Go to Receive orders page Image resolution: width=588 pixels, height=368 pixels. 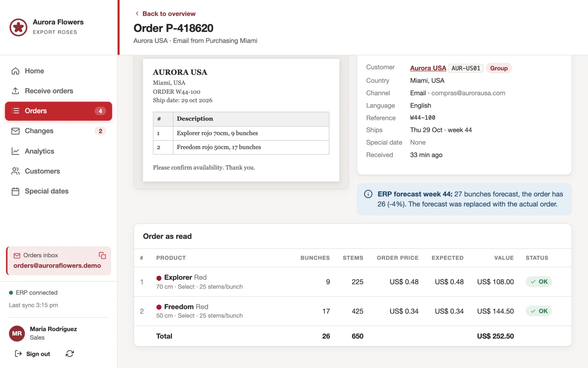59,91
